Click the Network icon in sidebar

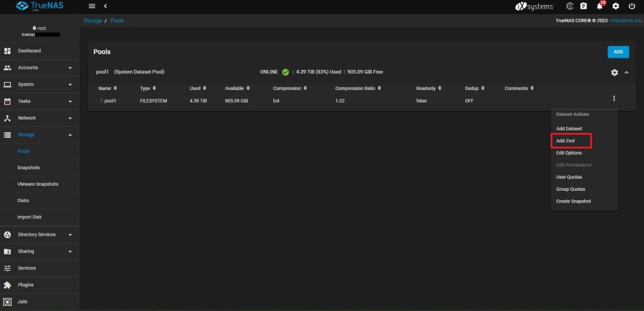8,118
